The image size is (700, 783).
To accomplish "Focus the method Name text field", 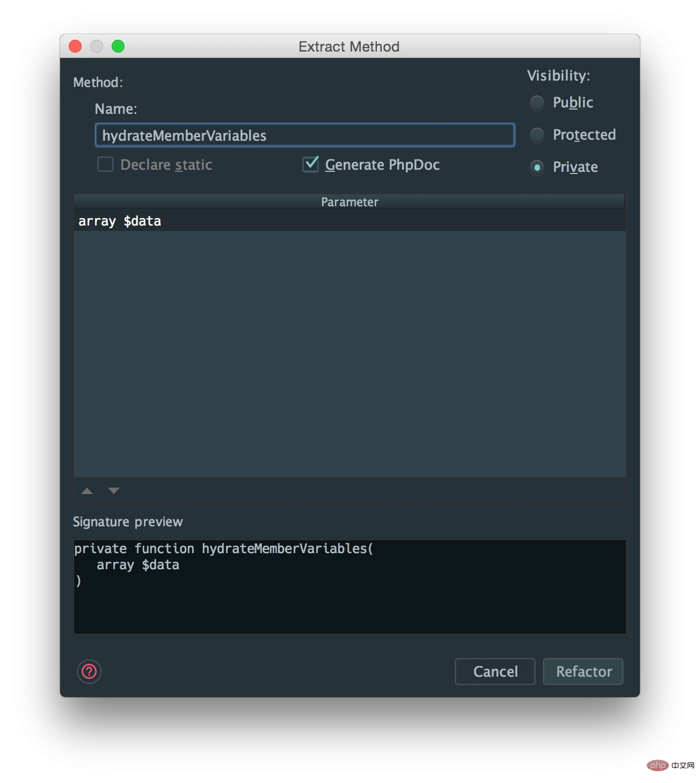I will (x=304, y=135).
